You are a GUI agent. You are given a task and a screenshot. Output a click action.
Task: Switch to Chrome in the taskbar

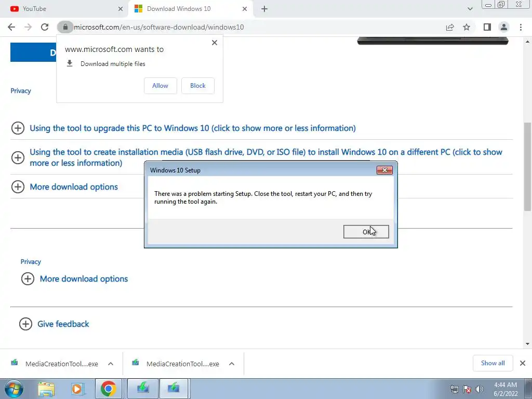click(x=108, y=389)
